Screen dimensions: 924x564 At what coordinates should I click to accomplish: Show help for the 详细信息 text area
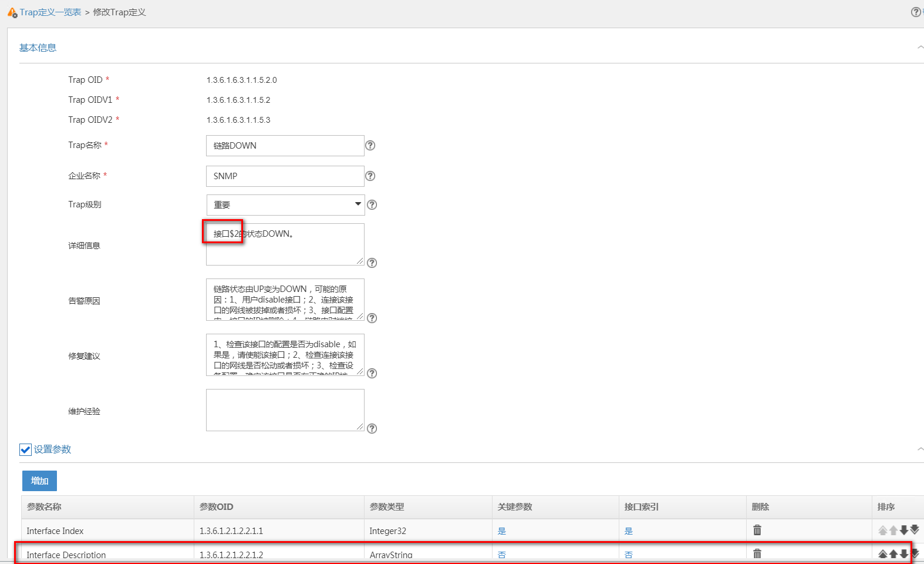pos(372,263)
